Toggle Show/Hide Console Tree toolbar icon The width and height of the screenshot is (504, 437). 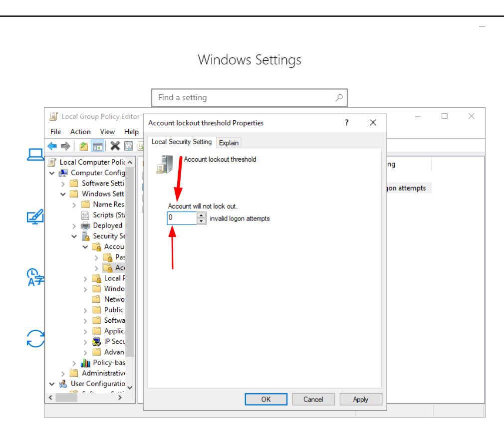98,146
